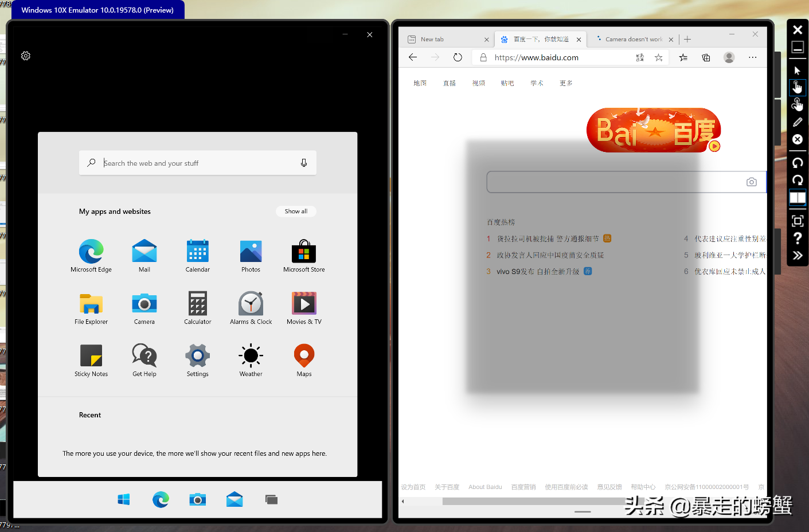Click the browser back arrow

(x=413, y=57)
